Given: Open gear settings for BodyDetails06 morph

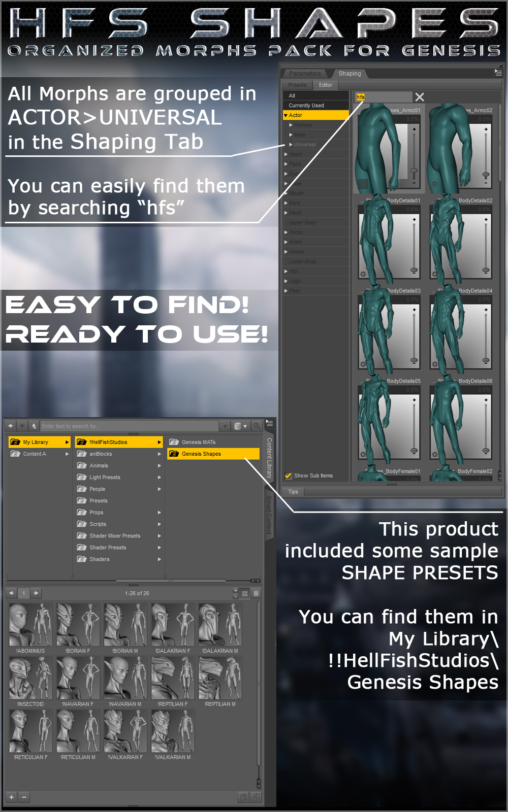Looking at the screenshot, I should [x=434, y=454].
